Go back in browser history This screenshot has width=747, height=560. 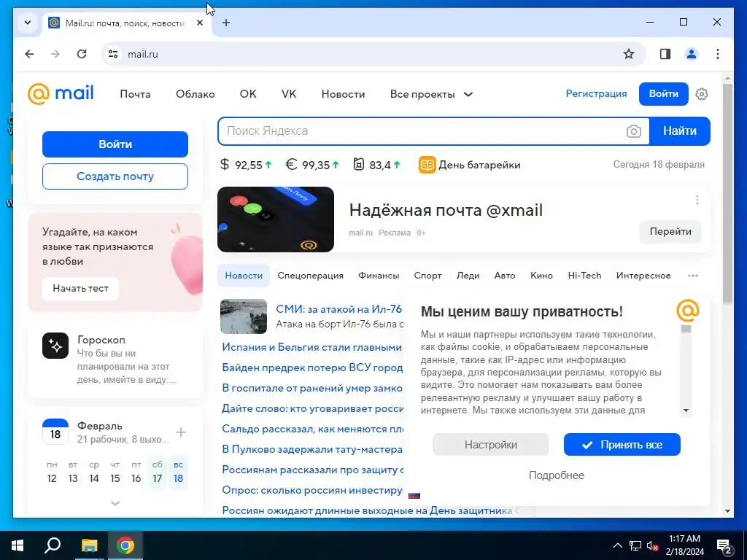(x=29, y=54)
